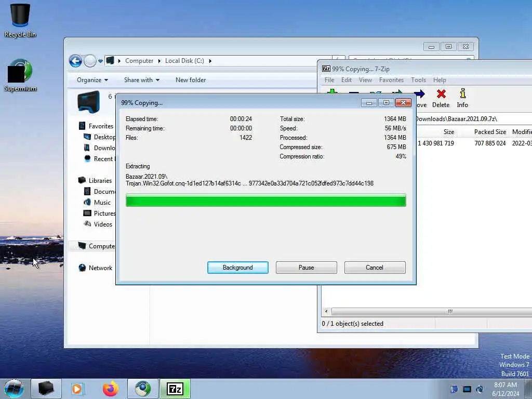Screen dimensions: 532x399
Task: Open 7-Zip Help menu
Action: point(440,80)
